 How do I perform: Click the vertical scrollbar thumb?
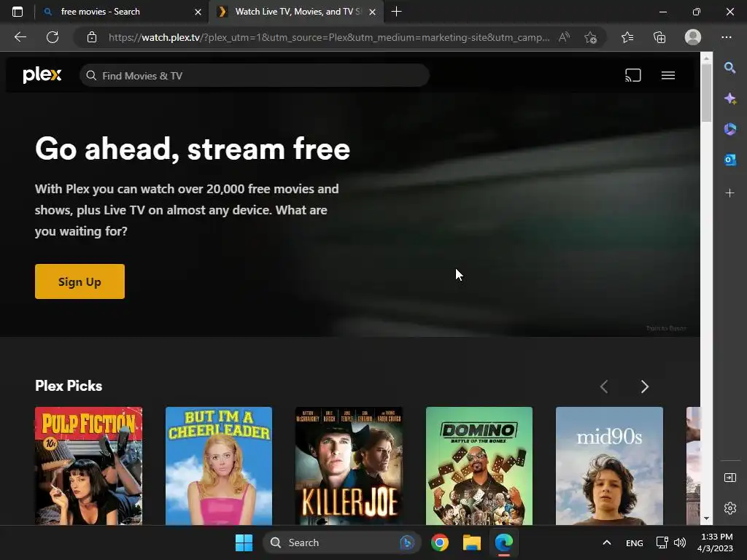coord(706,93)
